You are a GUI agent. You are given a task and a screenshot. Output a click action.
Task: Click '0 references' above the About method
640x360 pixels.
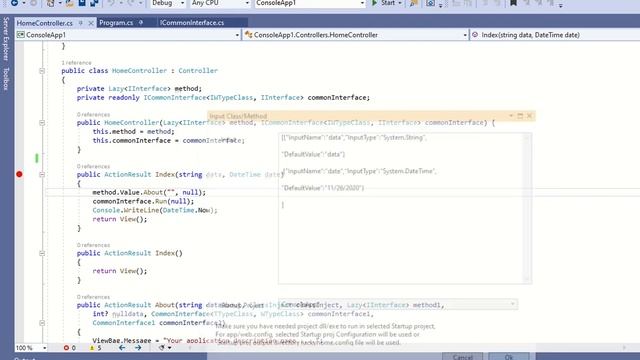(x=93, y=297)
